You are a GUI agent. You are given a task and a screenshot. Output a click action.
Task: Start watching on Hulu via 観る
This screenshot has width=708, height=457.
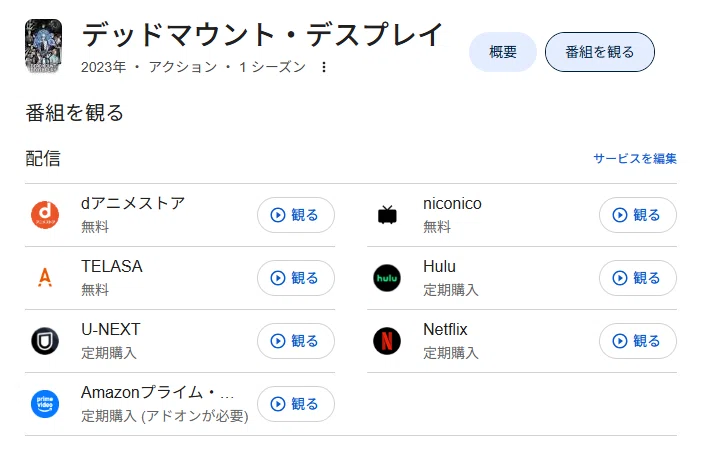(x=638, y=278)
